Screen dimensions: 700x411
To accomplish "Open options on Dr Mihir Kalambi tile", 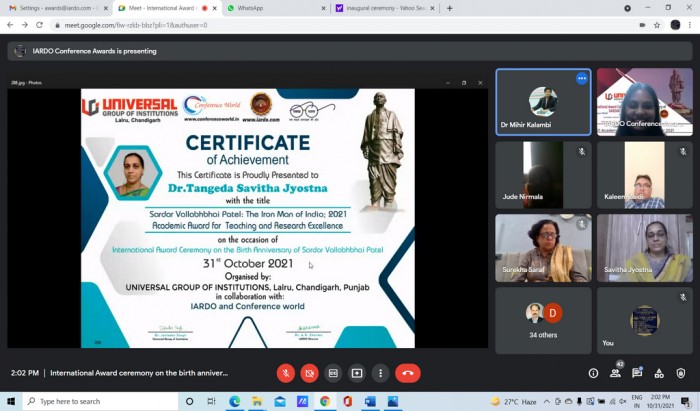I will point(581,78).
